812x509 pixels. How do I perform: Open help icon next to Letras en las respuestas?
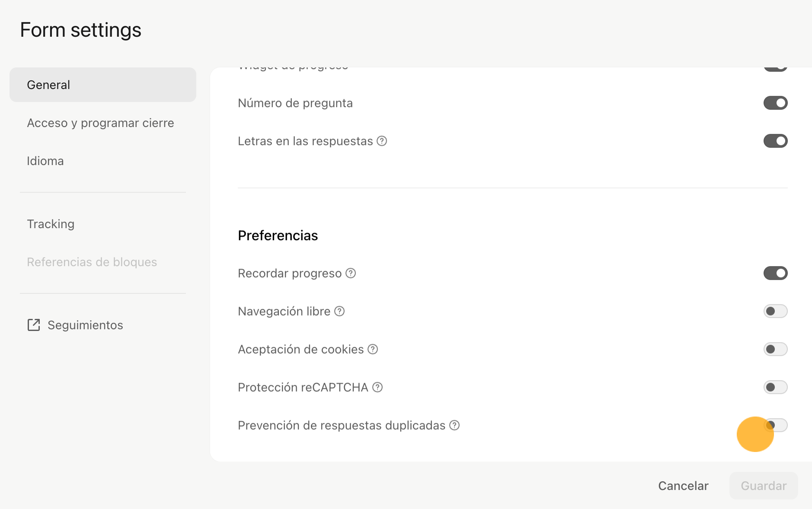point(382,141)
